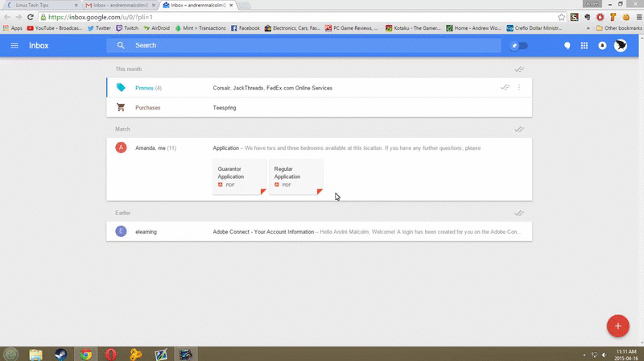Image resolution: width=644 pixels, height=361 pixels.
Task: Click the Promos tag icon
Action: (120, 87)
